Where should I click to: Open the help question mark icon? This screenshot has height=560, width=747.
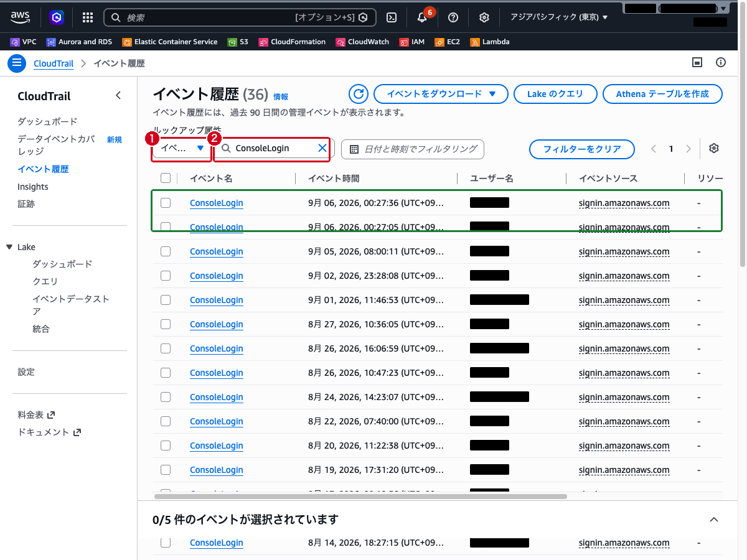click(453, 17)
